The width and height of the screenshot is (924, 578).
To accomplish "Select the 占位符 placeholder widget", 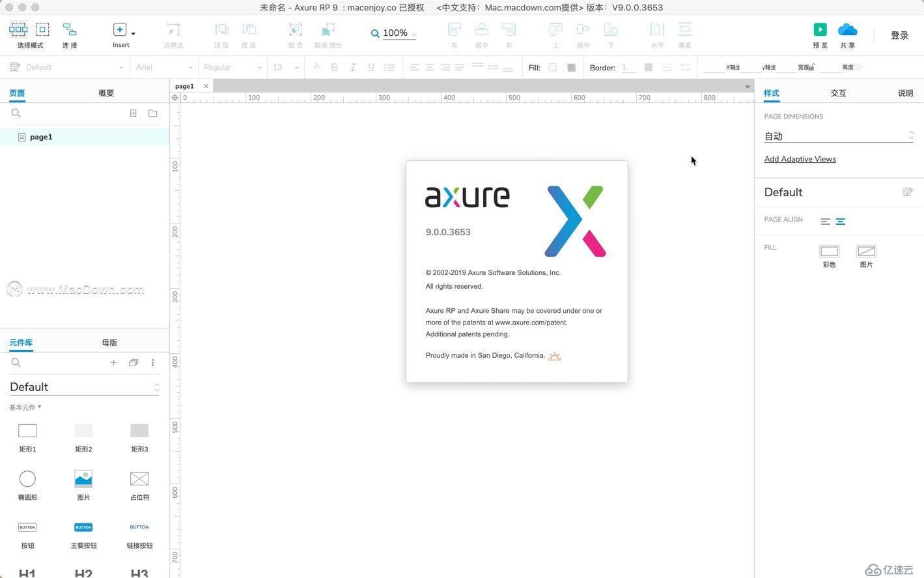I will pyautogui.click(x=139, y=485).
